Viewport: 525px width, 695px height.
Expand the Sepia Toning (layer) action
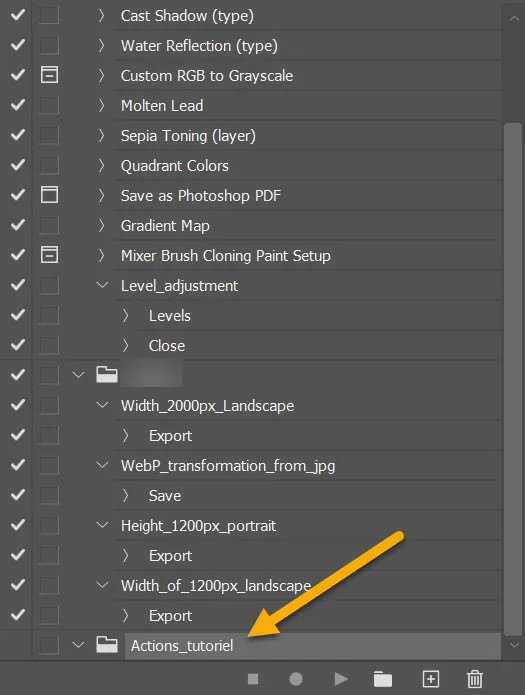click(x=102, y=135)
